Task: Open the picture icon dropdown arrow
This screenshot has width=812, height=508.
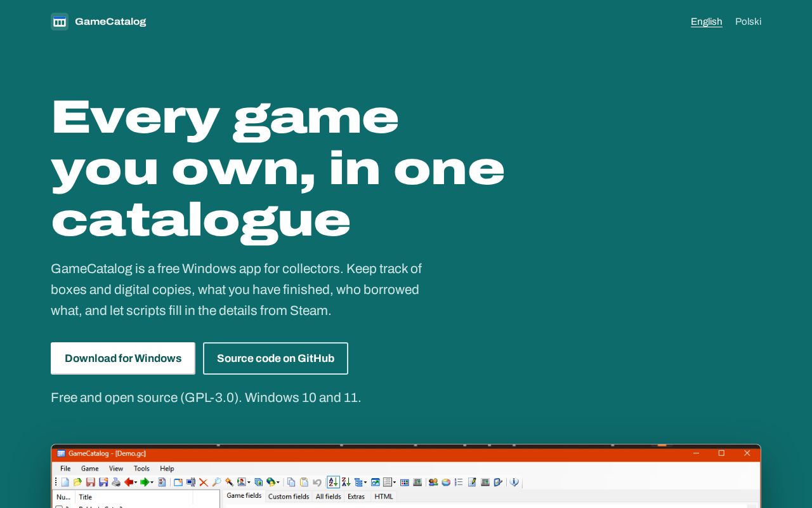Action: [249, 483]
